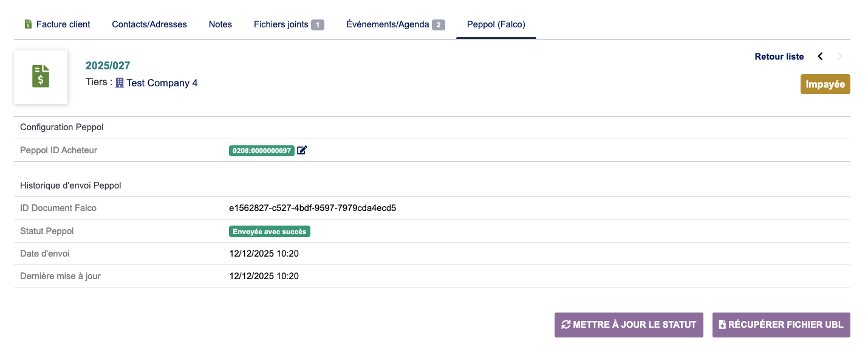Open the Contacts/Adresses tab
The height and width of the screenshot is (349, 868).
click(x=149, y=24)
